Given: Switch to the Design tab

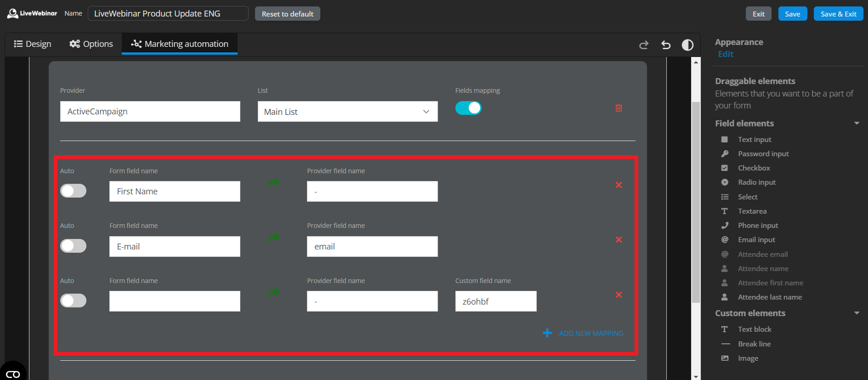Looking at the screenshot, I should point(33,44).
